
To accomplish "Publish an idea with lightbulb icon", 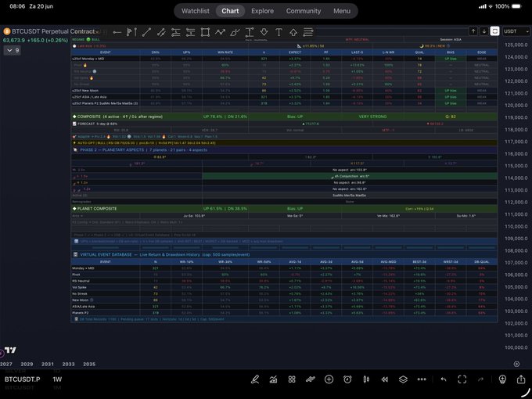I will [502, 379].
